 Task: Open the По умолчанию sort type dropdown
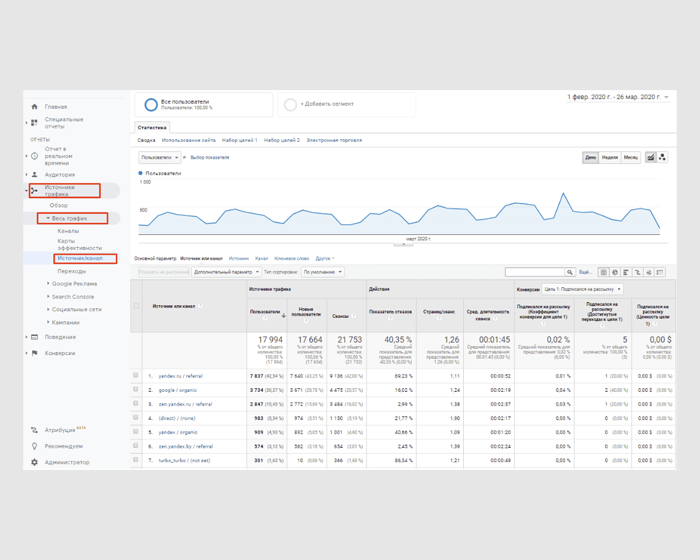tap(323, 272)
